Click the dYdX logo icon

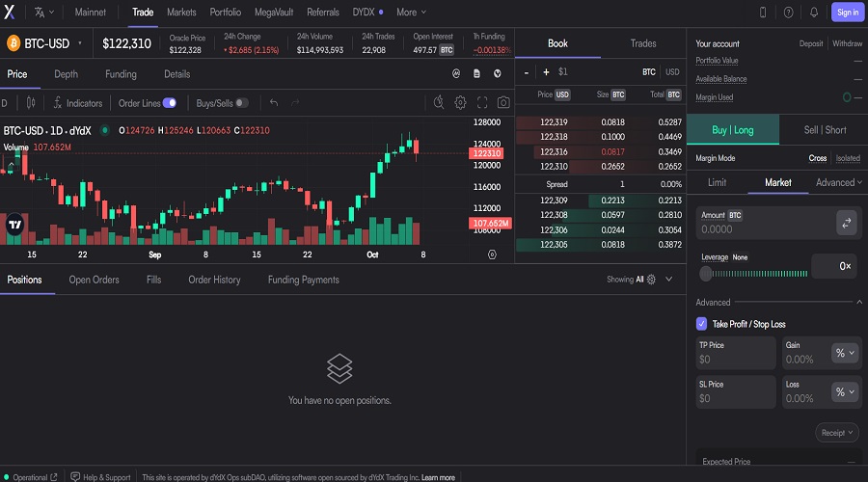pos(10,12)
